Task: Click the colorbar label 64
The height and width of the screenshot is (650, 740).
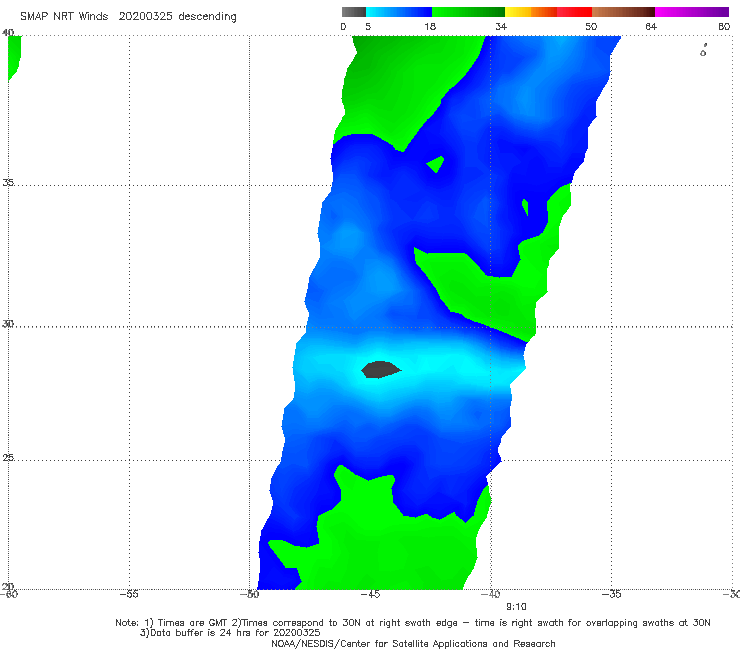Action: click(651, 26)
